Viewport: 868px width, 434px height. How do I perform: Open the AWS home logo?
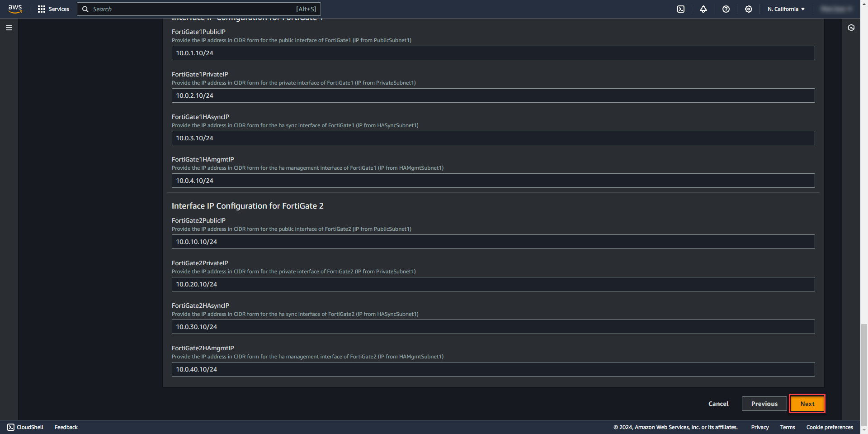[15, 9]
